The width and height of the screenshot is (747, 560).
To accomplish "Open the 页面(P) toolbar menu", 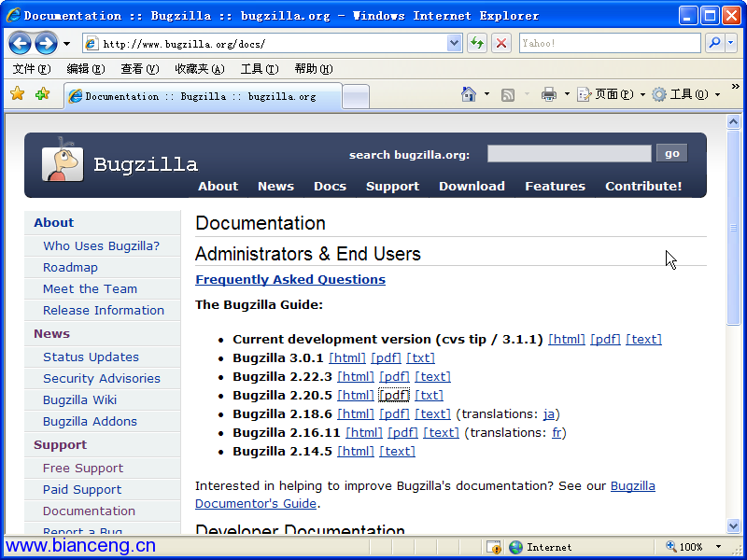I will coord(612,94).
